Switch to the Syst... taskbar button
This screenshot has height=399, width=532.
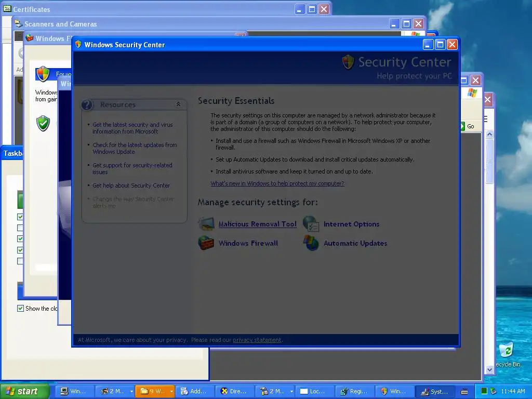pos(434,391)
